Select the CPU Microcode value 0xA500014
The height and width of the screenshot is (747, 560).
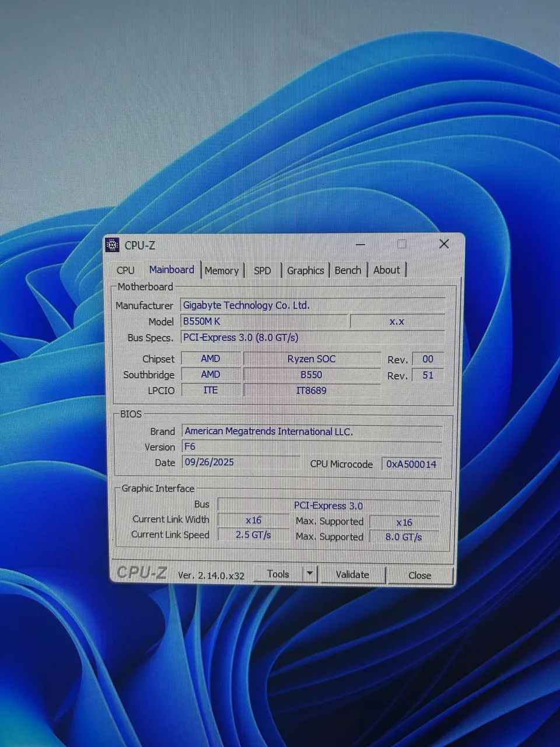[412, 464]
